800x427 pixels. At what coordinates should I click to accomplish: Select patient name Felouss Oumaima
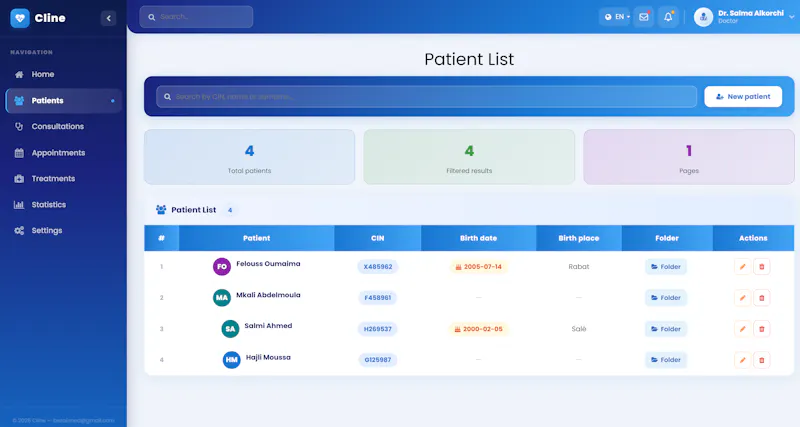tap(268, 264)
